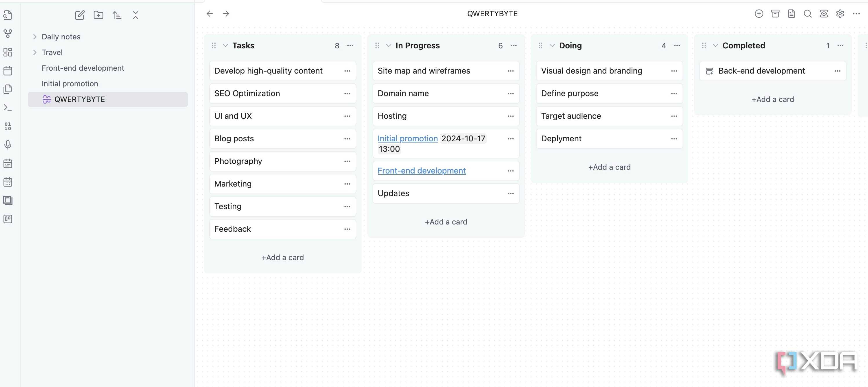Create a new note with the pencil icon

click(x=79, y=15)
